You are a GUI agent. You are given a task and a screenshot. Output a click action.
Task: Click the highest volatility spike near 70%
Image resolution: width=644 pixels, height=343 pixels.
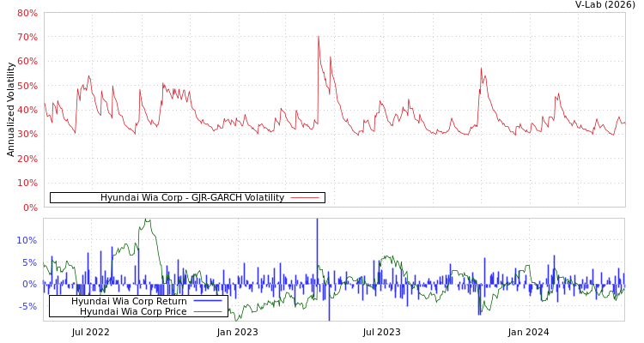point(318,37)
